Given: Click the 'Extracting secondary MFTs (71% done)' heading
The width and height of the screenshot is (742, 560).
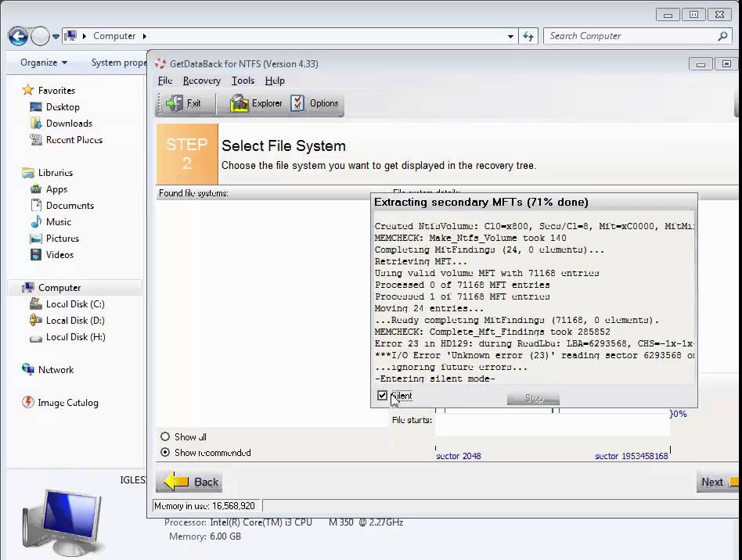Looking at the screenshot, I should [481, 203].
